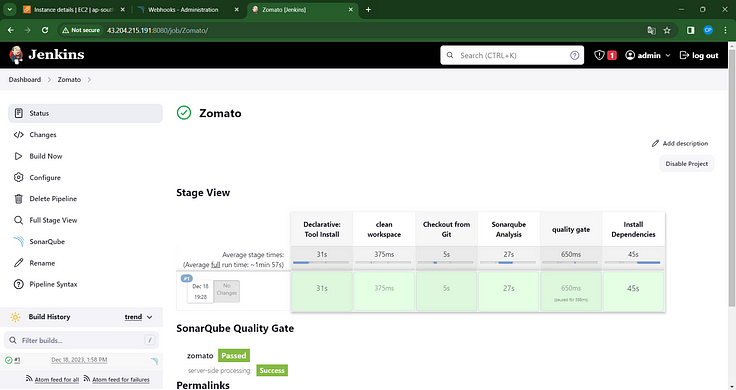Focus the Search (CTRL+K) field

[512, 55]
